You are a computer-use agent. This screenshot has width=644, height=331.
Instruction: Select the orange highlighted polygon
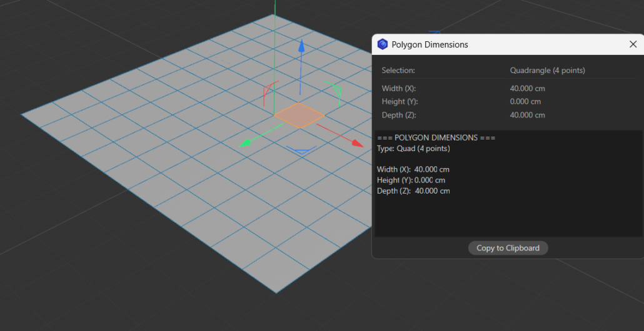point(299,116)
